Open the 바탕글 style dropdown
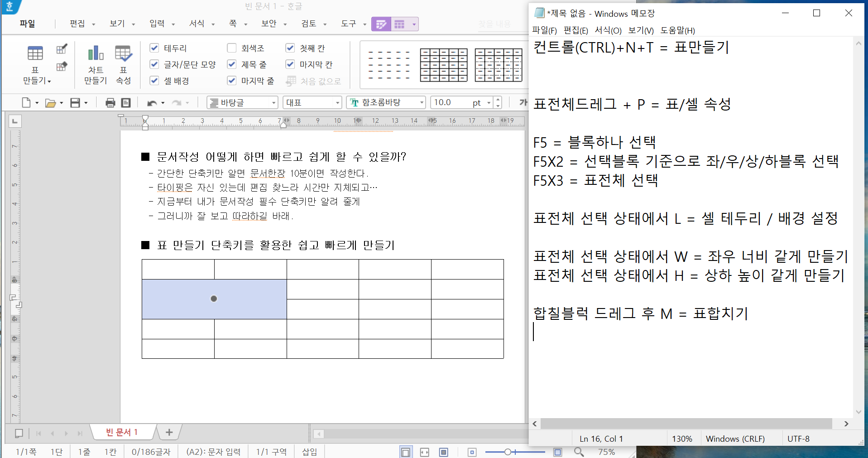The height and width of the screenshot is (458, 868). coord(273,103)
